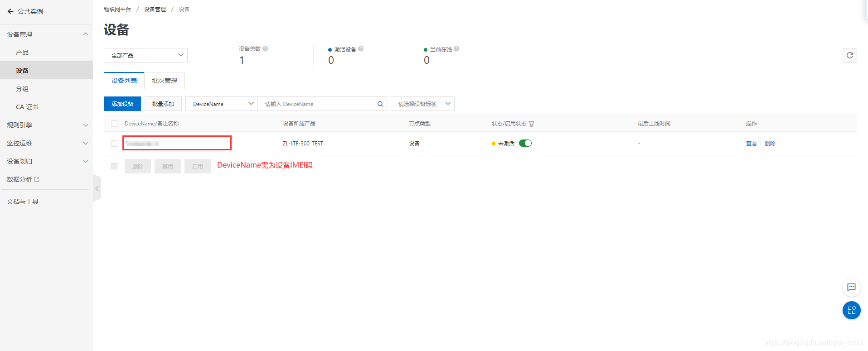Image resolution: width=868 pixels, height=351 pixels.
Task: Click the bottom batch 删除 button
Action: (138, 166)
